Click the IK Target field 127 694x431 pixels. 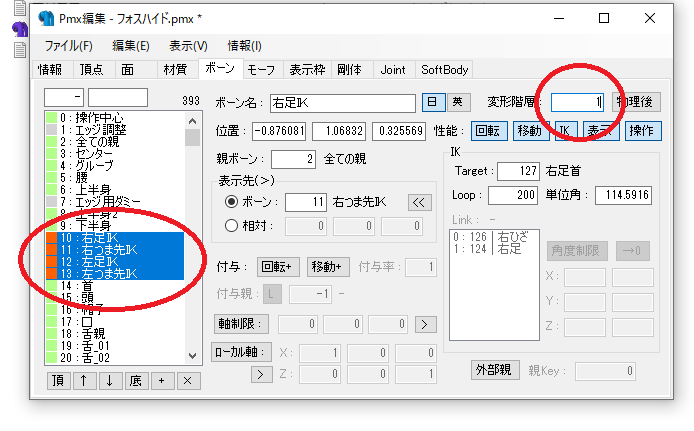pos(518,171)
